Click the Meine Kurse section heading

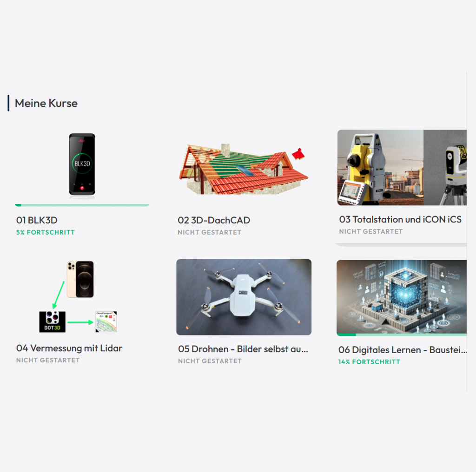[x=46, y=104]
